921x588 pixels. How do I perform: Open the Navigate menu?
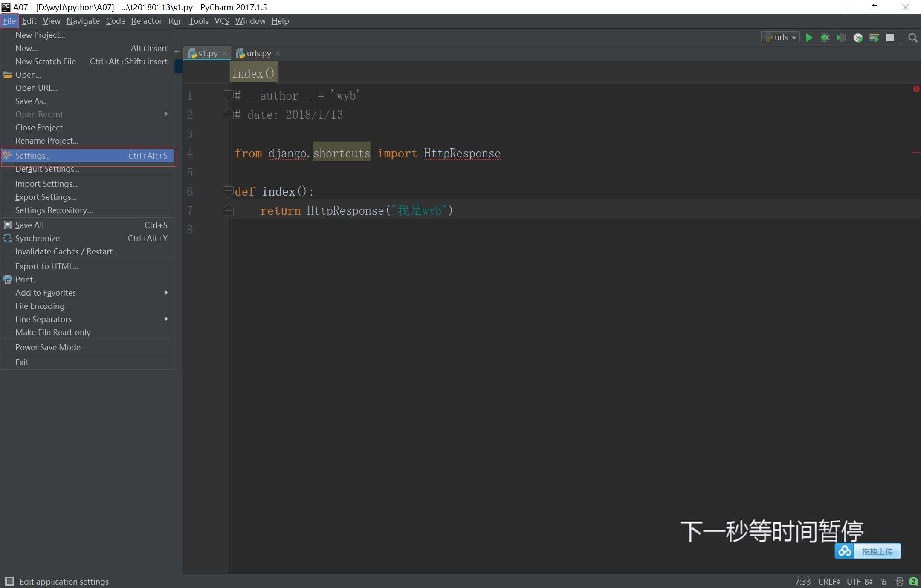click(x=83, y=21)
